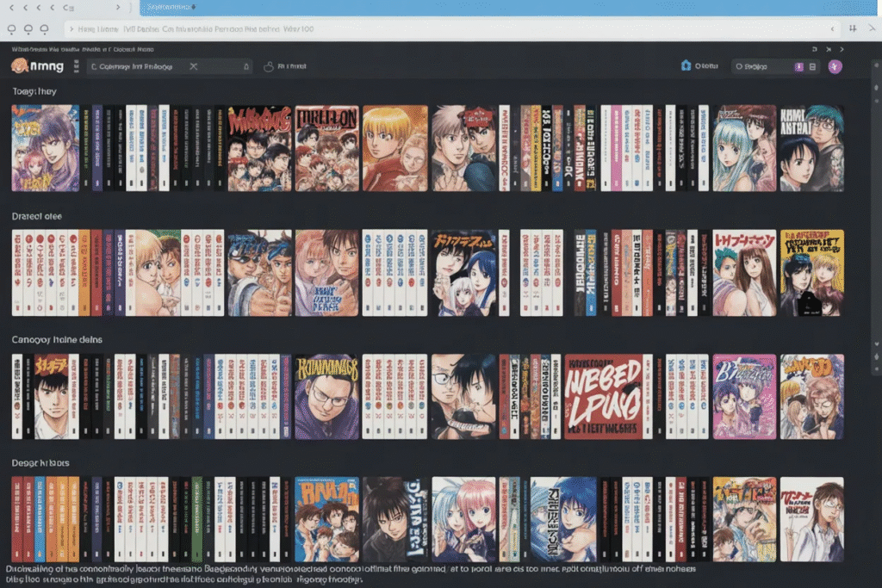Open the blue Home icon in the navbar
This screenshot has height=588, width=882.
686,65
